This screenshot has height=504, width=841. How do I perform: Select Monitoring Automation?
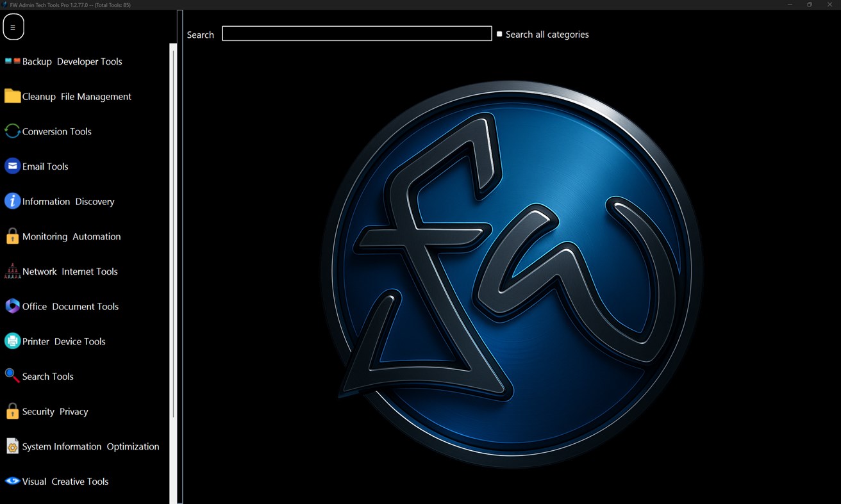click(x=71, y=236)
